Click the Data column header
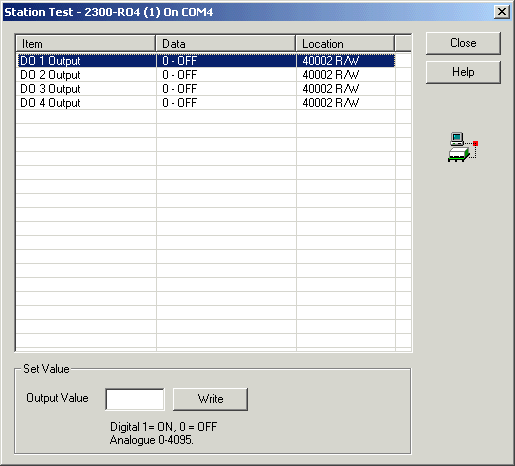Viewport: 515px width, 466px height. coord(226,44)
